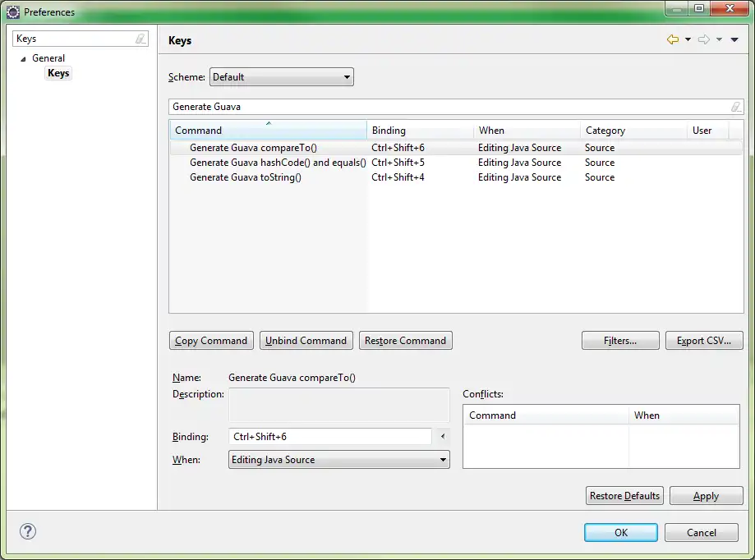755x560 pixels.
Task: Focus the Binding Ctrl+Shift+6 input field
Action: [329, 436]
